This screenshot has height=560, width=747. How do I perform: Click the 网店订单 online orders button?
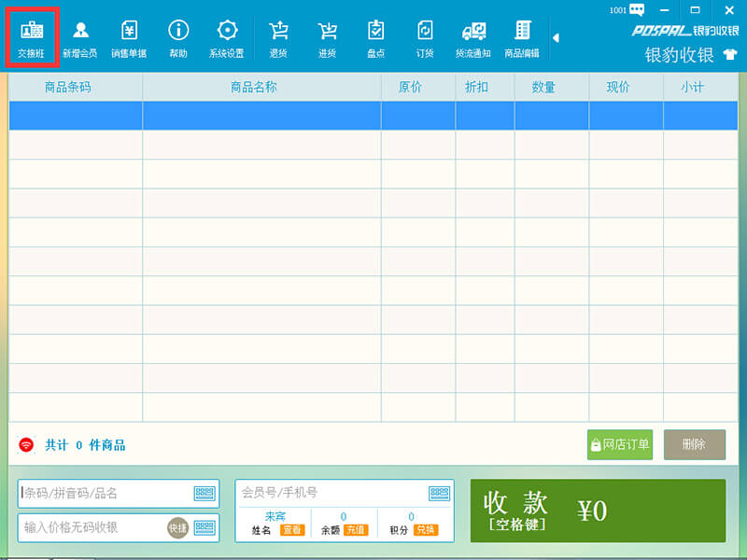tap(620, 445)
